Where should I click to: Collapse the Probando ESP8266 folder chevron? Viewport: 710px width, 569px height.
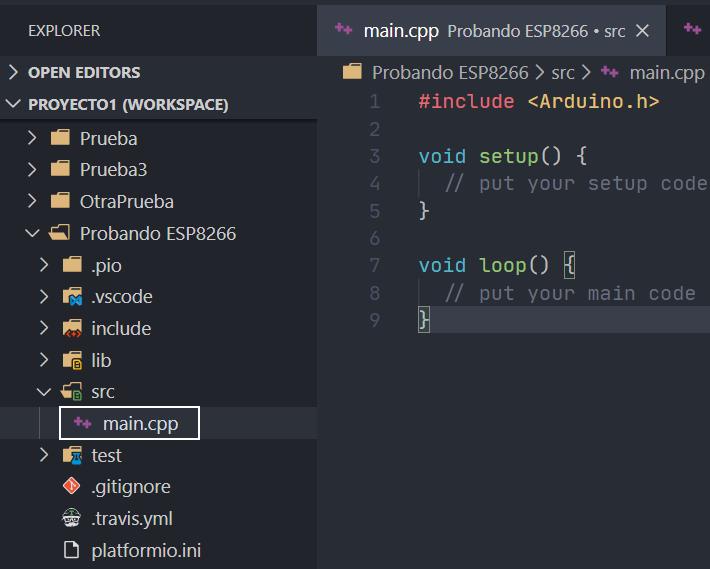[x=32, y=233]
